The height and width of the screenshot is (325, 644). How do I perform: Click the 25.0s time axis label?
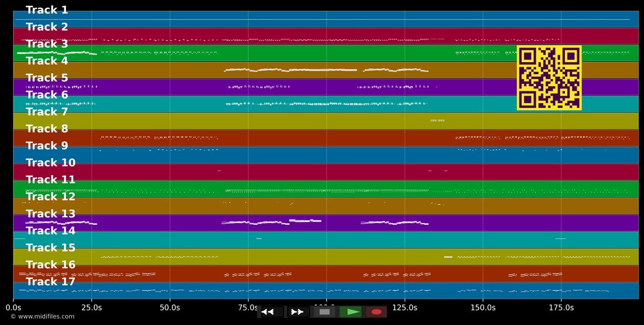point(91,308)
